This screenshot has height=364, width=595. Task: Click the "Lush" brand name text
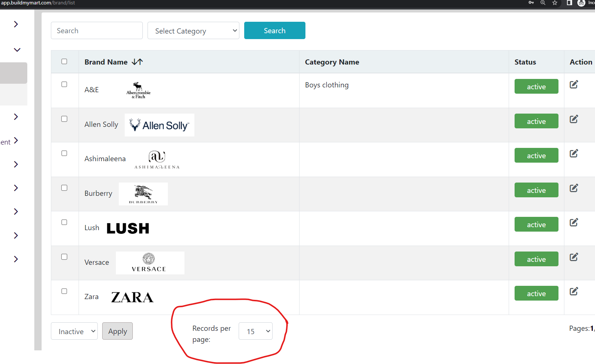[92, 228]
